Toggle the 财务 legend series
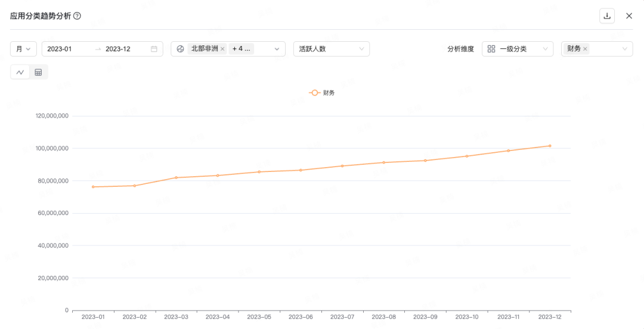The width and height of the screenshot is (644, 329). (322, 93)
